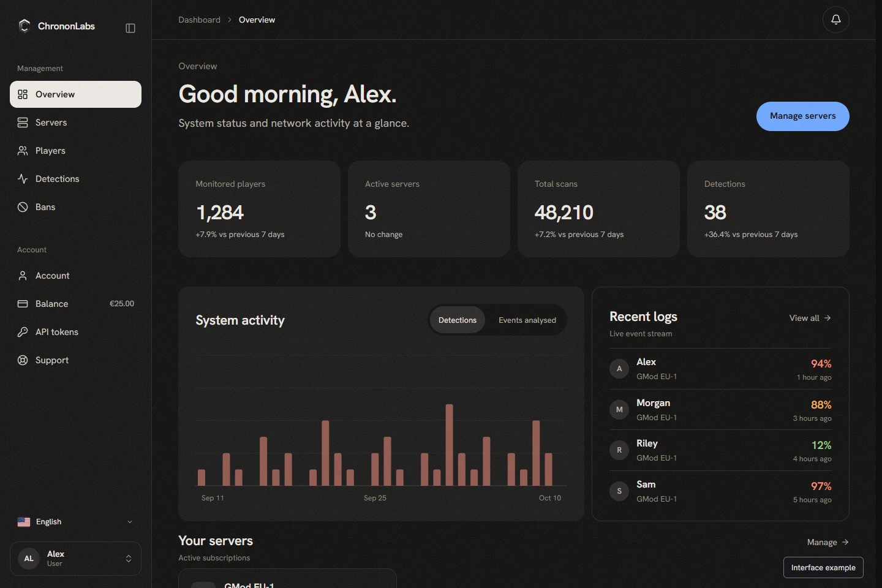
Task: Switch chart to Events analysed
Action: click(x=527, y=320)
